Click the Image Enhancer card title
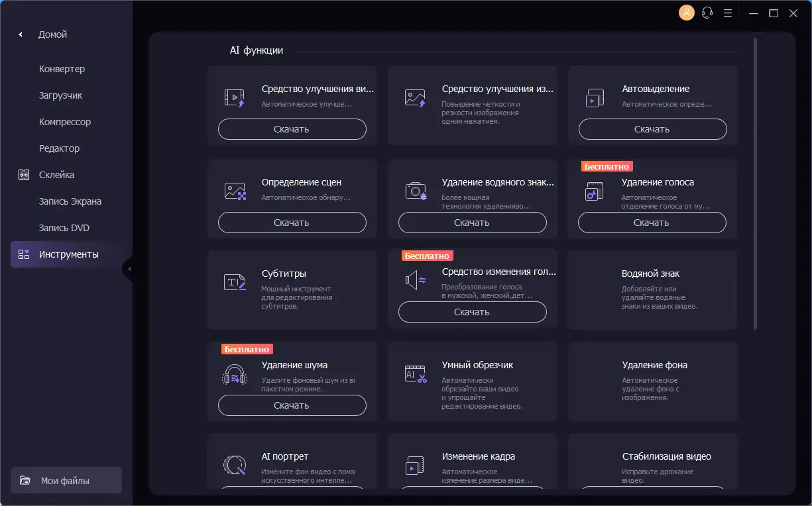 click(497, 89)
